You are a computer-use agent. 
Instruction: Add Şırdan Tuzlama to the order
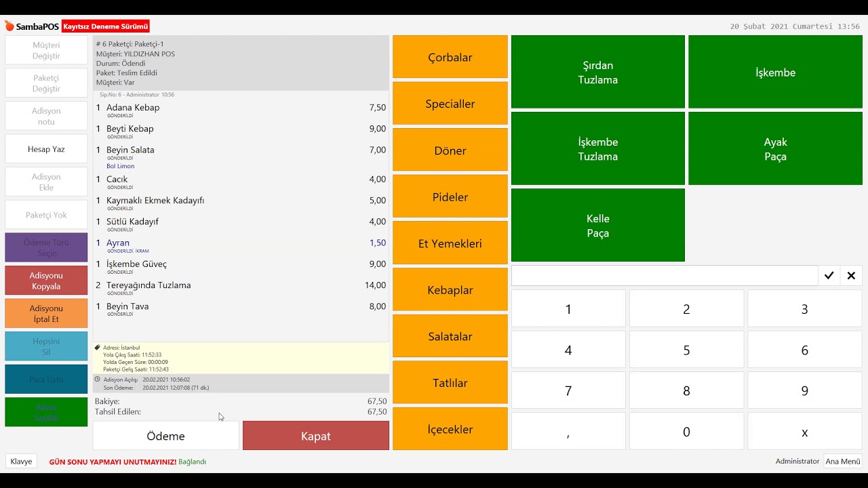coord(597,73)
